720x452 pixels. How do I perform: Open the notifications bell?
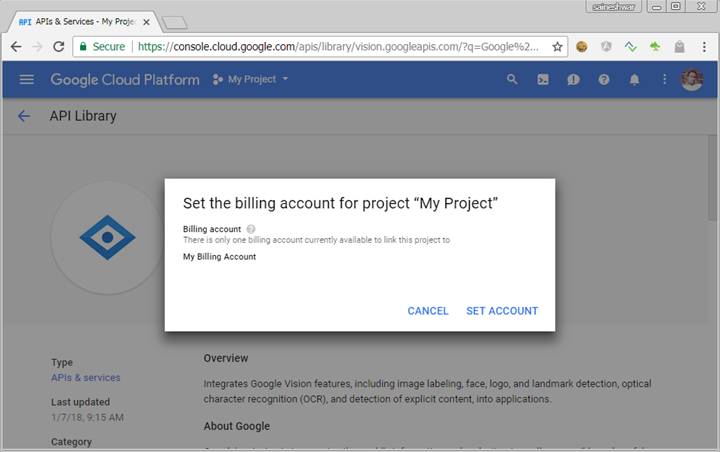tap(634, 79)
